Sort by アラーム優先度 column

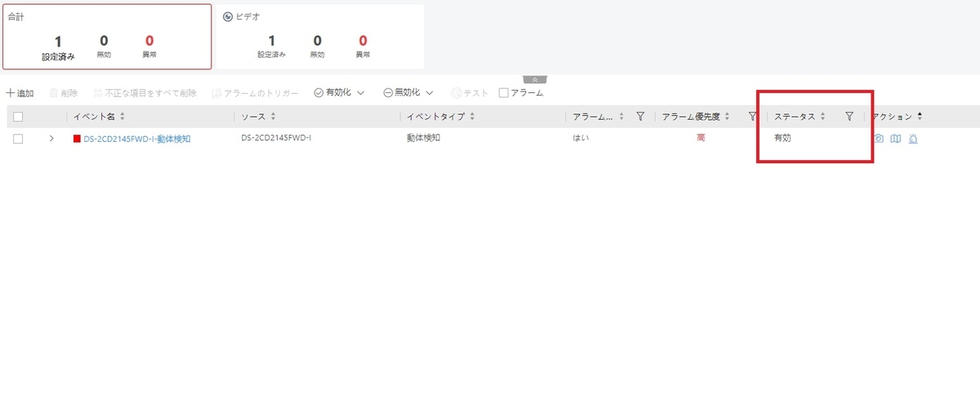coord(727,117)
